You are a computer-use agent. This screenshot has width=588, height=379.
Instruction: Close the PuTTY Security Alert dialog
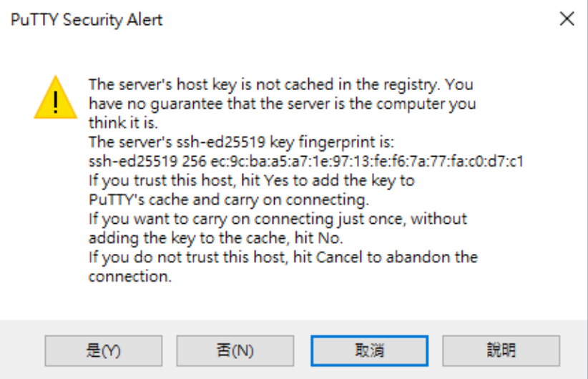click(x=567, y=19)
